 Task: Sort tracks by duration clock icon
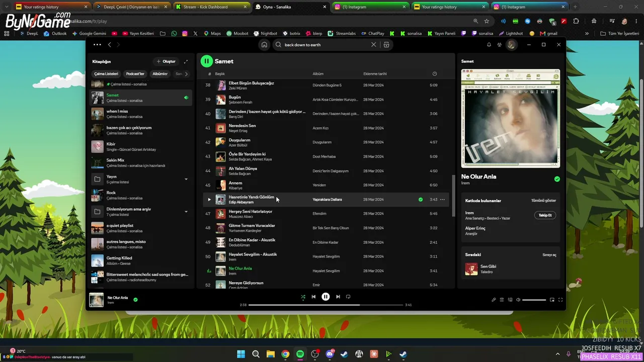coord(435,74)
